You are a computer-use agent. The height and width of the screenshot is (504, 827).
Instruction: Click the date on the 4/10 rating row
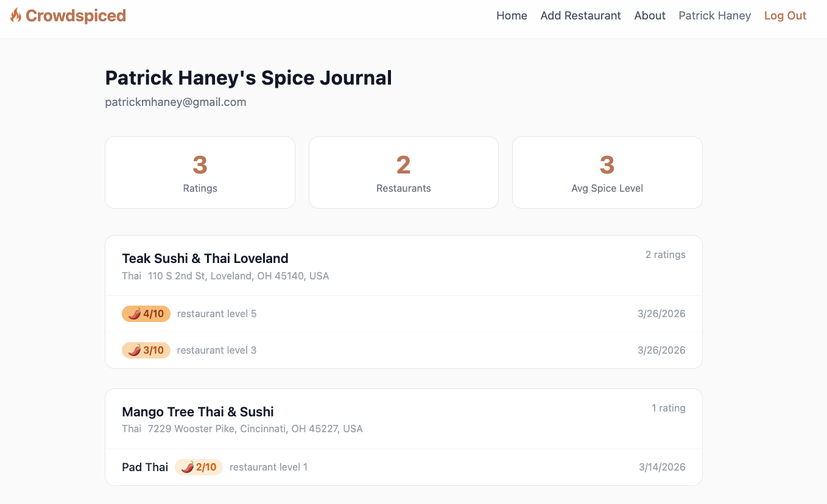tap(661, 314)
